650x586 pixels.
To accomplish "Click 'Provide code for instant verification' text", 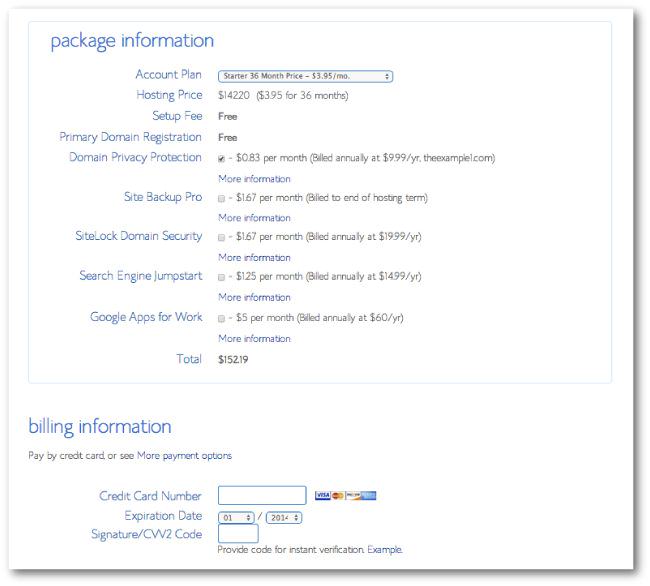I will [291, 550].
